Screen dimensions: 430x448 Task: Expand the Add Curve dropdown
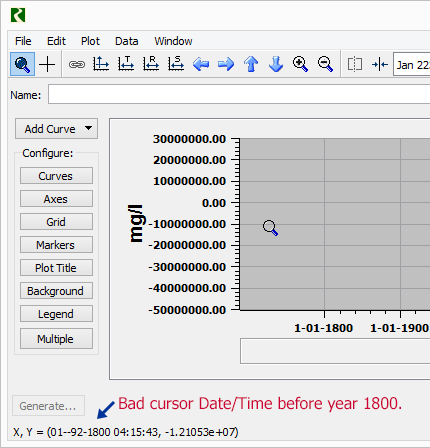pos(56,129)
